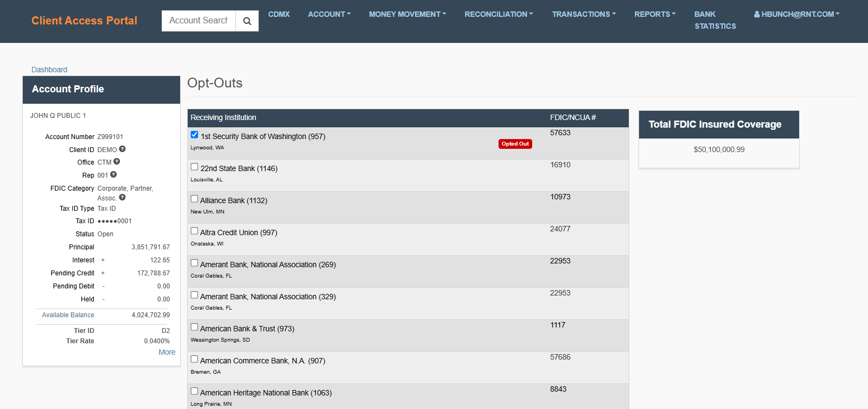The height and width of the screenshot is (409, 868).
Task: Expand the RECONCILIATION dropdown menu
Action: pyautogui.click(x=499, y=14)
